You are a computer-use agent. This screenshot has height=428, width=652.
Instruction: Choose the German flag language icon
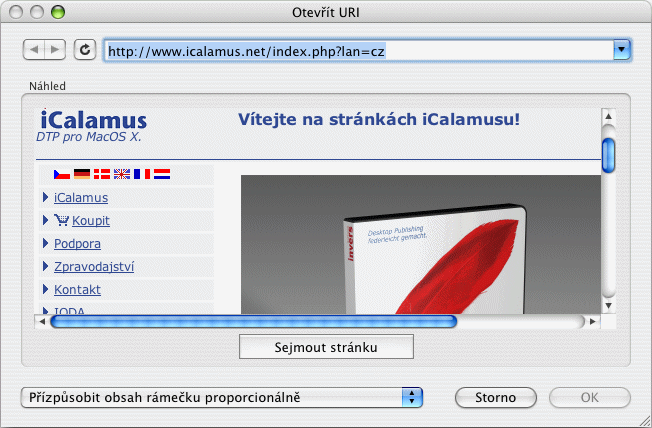pyautogui.click(x=82, y=174)
